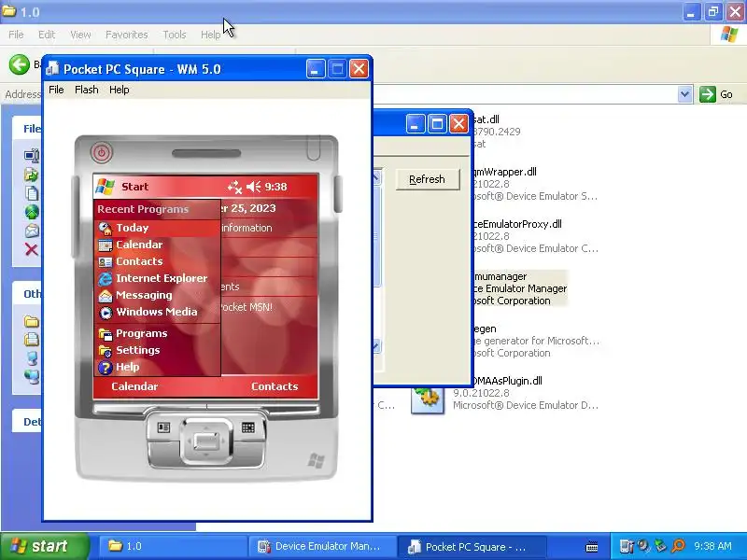
Task: Click the Go button in Explorer
Action: tap(716, 94)
